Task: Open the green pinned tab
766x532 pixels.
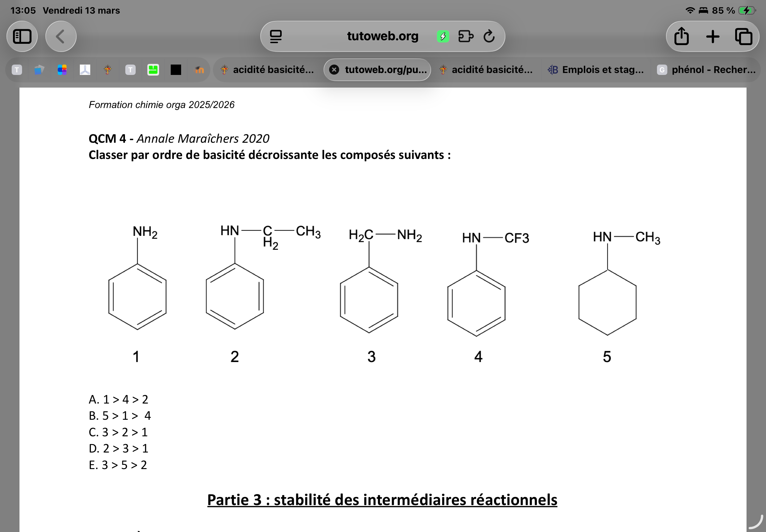Action: 153,70
